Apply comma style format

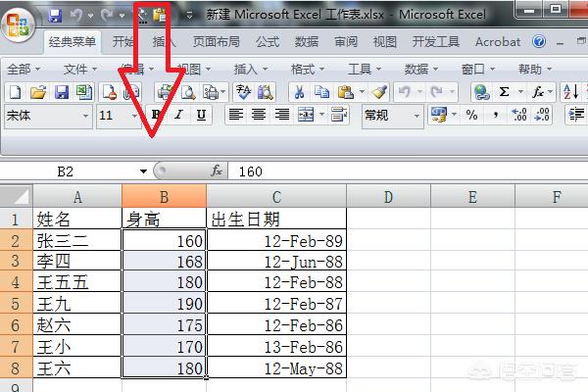click(496, 115)
